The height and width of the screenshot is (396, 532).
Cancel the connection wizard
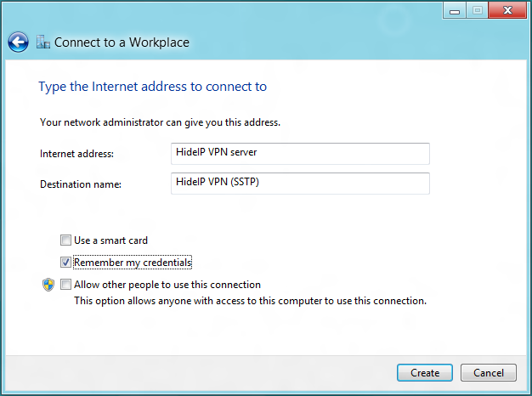point(489,373)
